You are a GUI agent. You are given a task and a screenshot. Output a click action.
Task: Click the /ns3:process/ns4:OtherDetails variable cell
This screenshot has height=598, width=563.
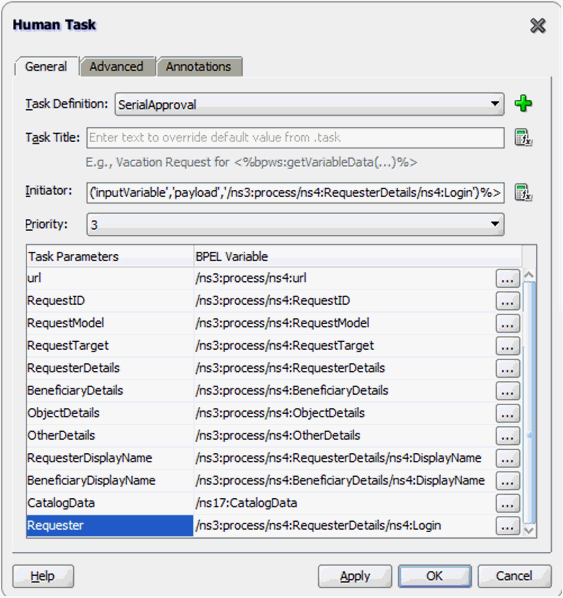coord(344,436)
